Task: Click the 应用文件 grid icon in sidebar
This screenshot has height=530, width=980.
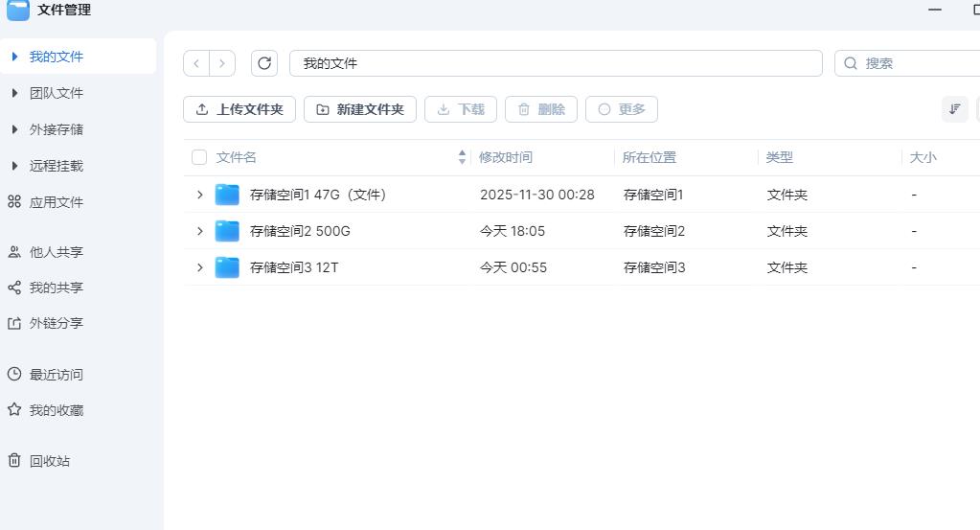Action: (x=14, y=201)
